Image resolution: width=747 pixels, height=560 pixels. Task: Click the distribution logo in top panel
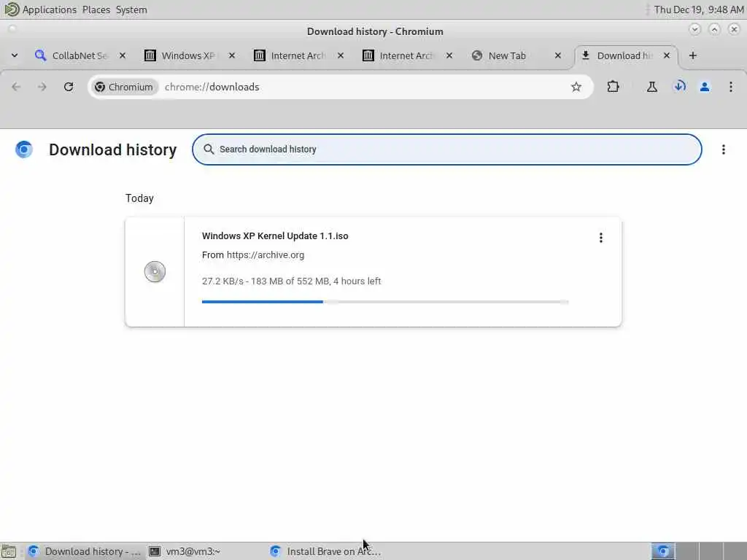click(11, 9)
